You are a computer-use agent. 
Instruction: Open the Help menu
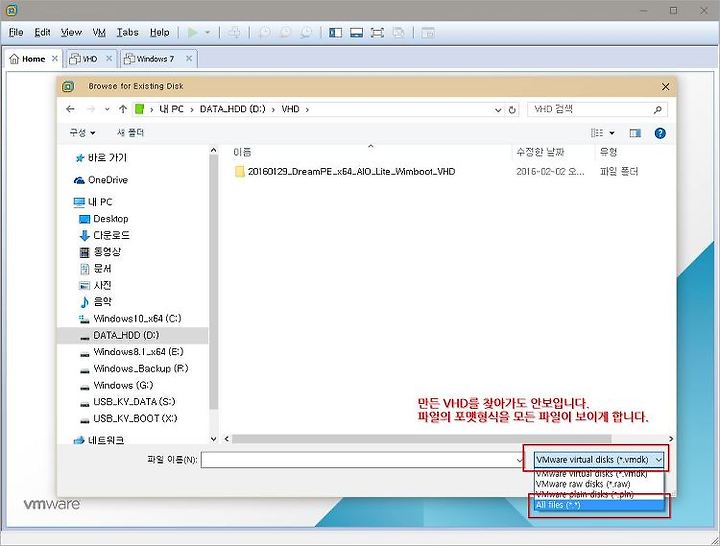[x=159, y=33]
